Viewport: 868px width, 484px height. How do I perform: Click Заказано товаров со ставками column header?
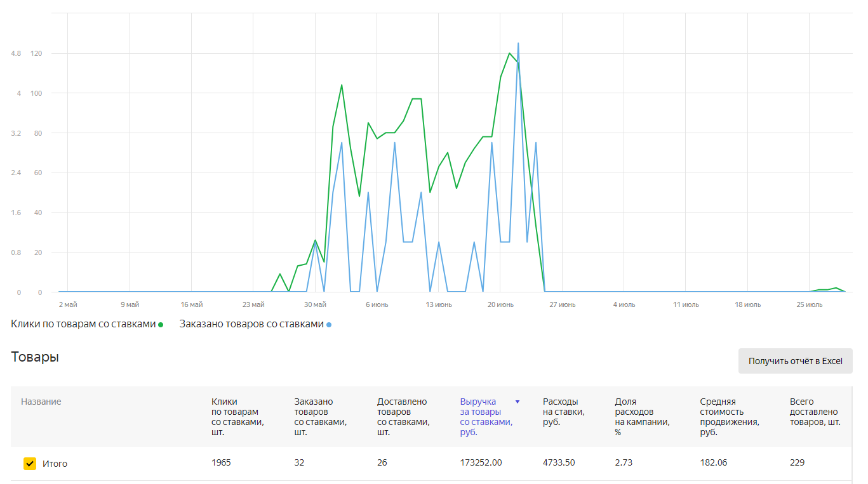click(321, 417)
